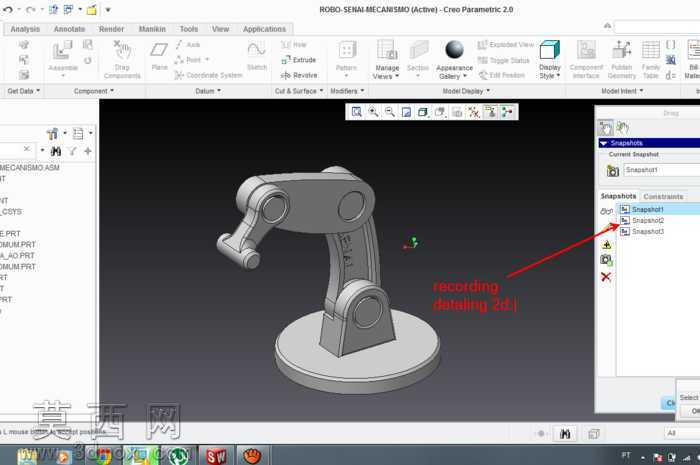The image size is (700, 465).
Task: Clear model tree search with X
Action: point(26,149)
